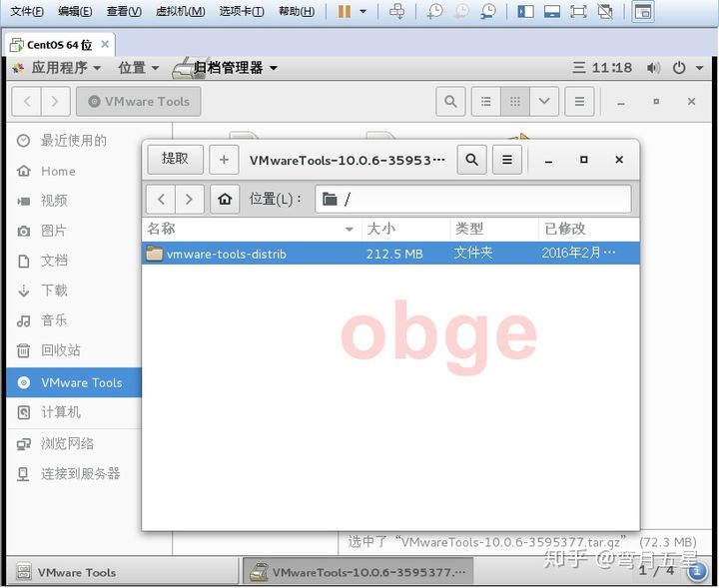The height and width of the screenshot is (588, 719).
Task: Select 文档 in Files sidebar
Action: (74, 261)
